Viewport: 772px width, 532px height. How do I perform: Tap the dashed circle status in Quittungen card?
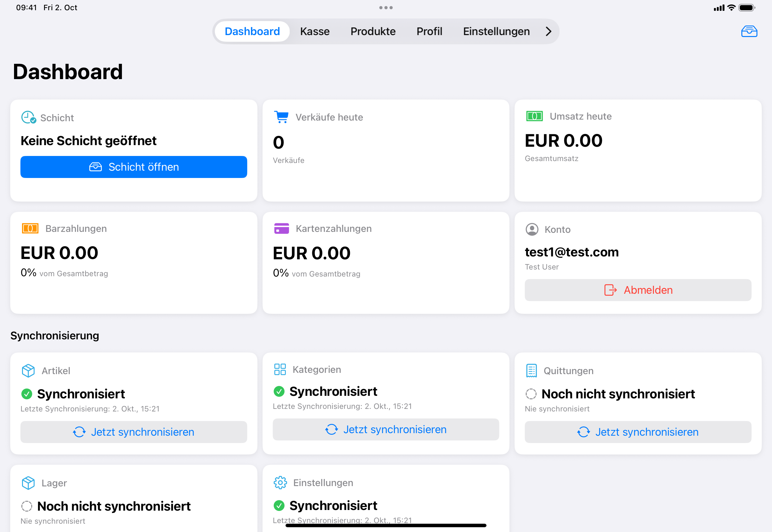coord(531,394)
